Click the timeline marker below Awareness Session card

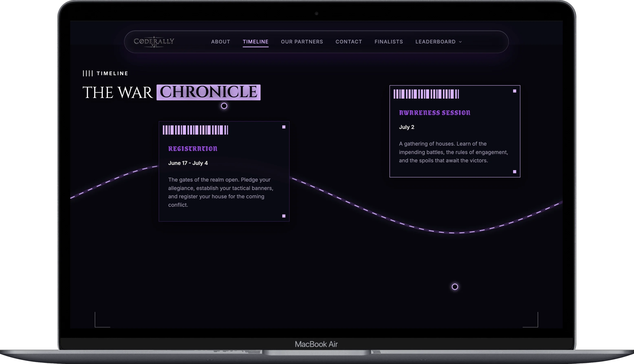455,287
